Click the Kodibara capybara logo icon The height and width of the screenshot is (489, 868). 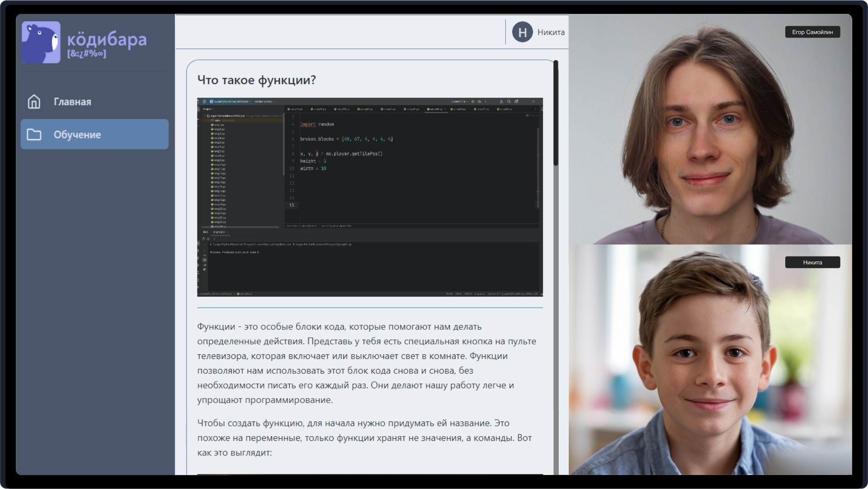pos(41,42)
